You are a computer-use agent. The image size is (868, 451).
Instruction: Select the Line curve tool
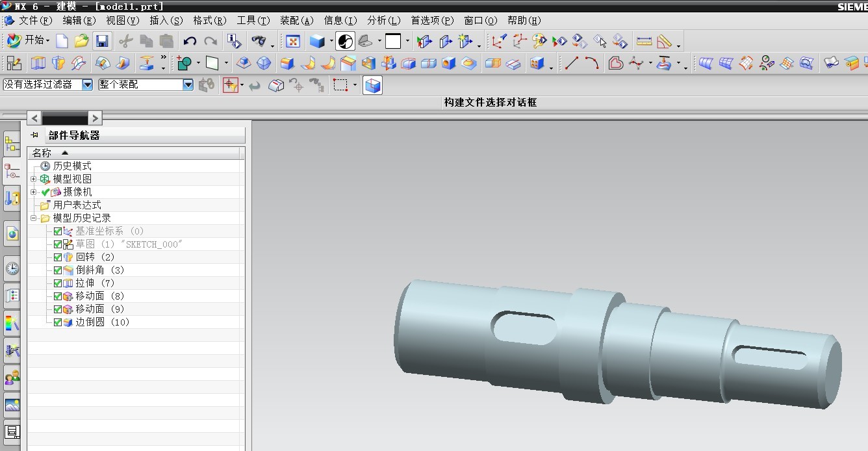(x=571, y=63)
